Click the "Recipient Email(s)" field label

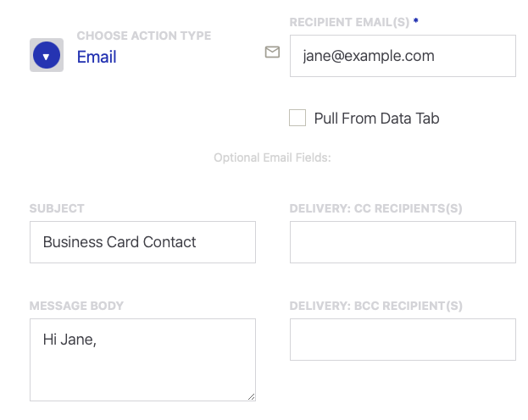(349, 21)
